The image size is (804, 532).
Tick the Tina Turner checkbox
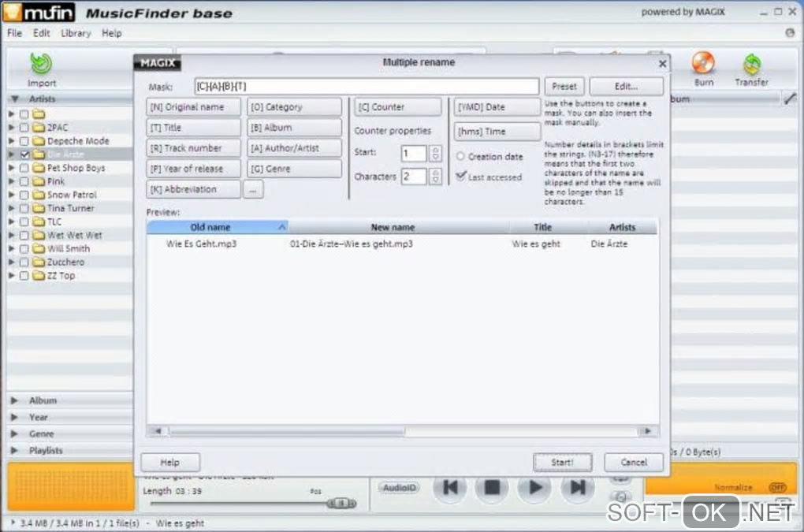point(24,208)
